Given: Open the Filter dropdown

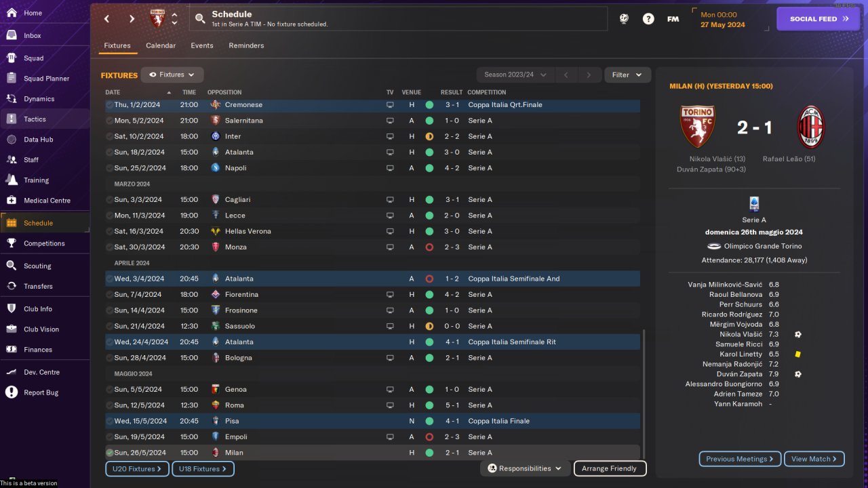Looking at the screenshot, I should coord(627,75).
